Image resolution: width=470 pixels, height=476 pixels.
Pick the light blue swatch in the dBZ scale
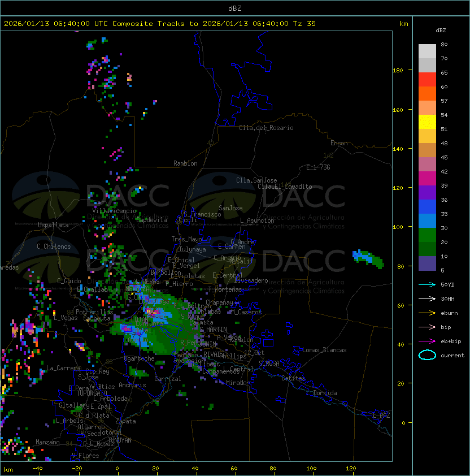pyautogui.click(x=427, y=221)
